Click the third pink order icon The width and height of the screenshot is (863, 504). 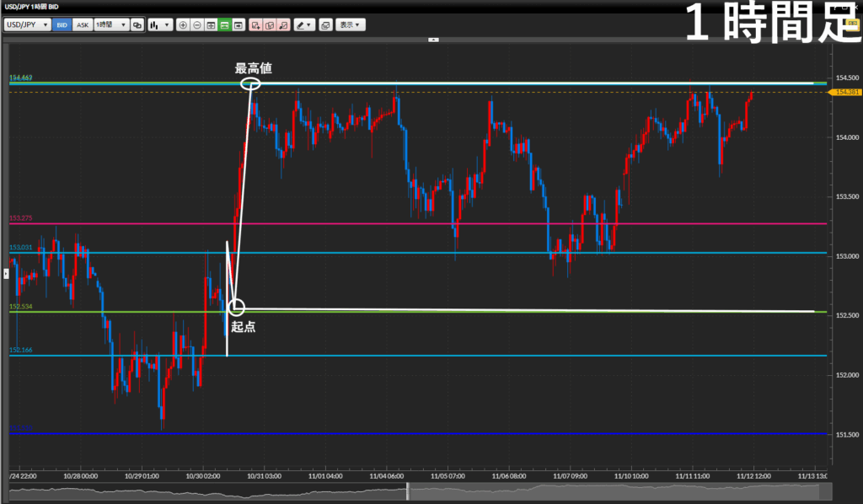[284, 25]
